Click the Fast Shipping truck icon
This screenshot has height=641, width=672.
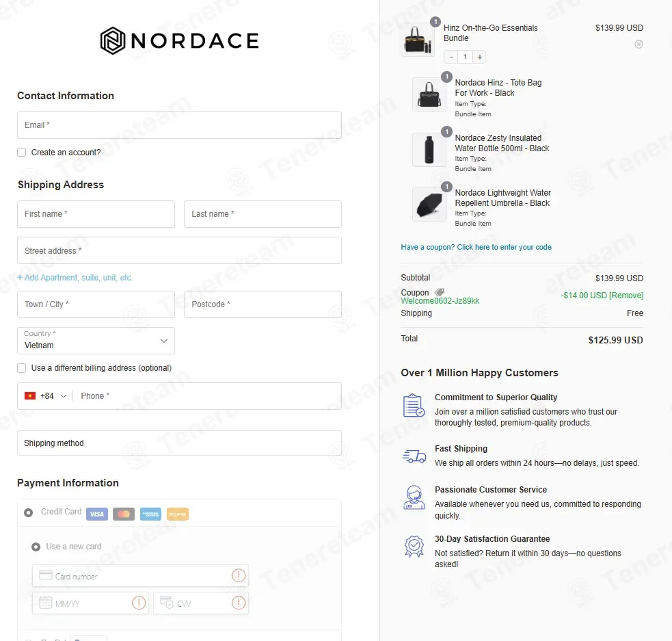(x=414, y=456)
